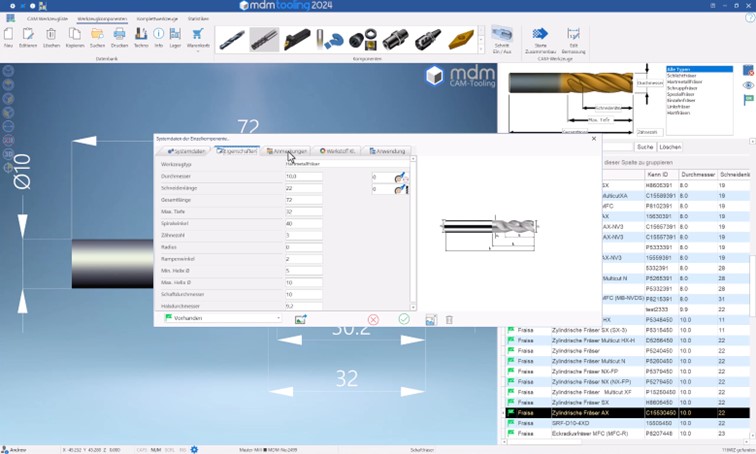Open the Vorhanden status dropdown

tap(223, 318)
